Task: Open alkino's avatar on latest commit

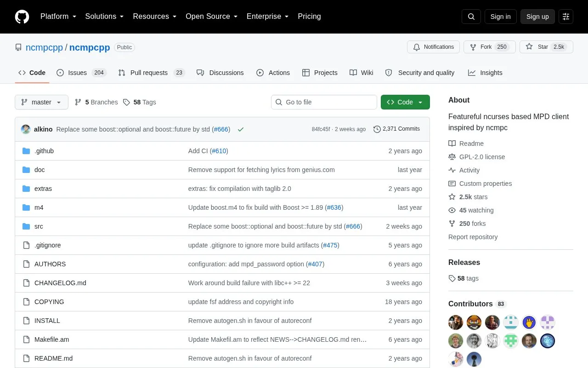Action: [26, 129]
